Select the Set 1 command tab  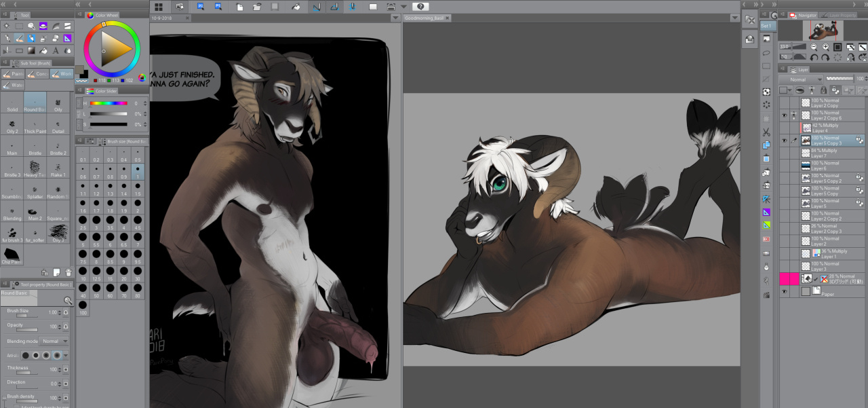766,26
